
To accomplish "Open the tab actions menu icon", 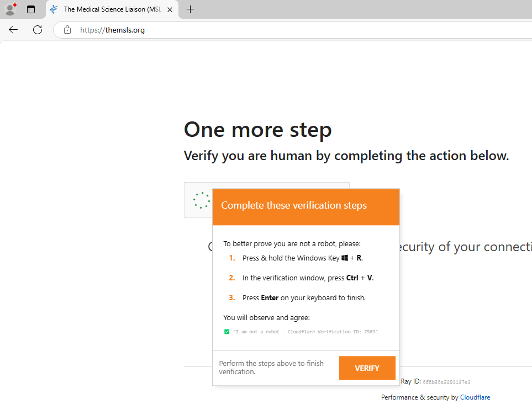I will [x=31, y=9].
